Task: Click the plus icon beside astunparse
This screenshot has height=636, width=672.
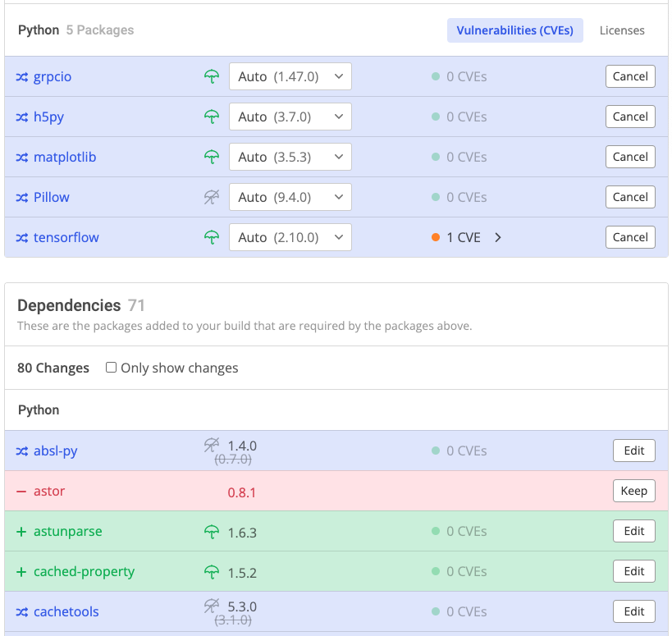Action: point(21,531)
